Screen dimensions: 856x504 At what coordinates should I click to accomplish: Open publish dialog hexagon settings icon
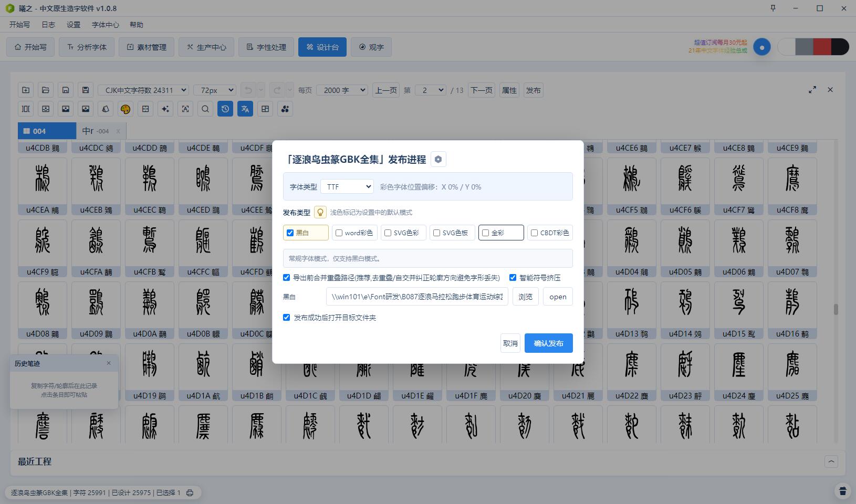(439, 159)
